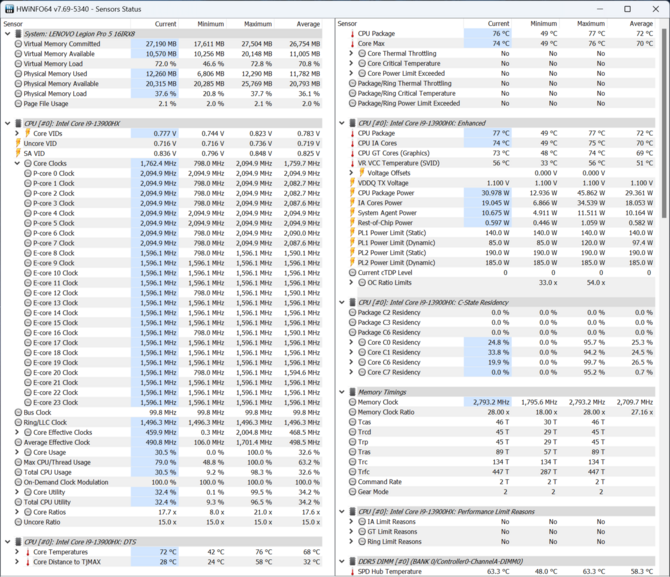The image size is (670, 577).
Task: Expand the Core VIDs sensor group
Action: coord(16,133)
